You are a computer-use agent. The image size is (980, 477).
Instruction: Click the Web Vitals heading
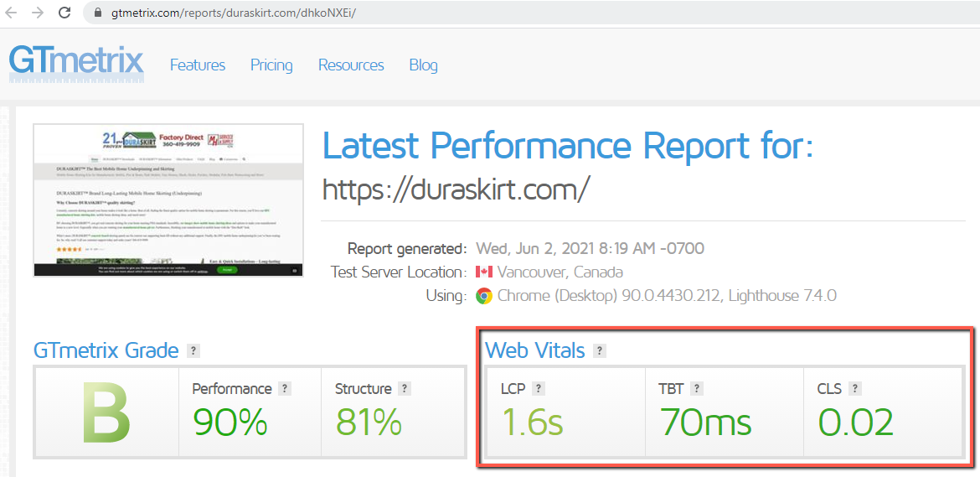tap(535, 350)
